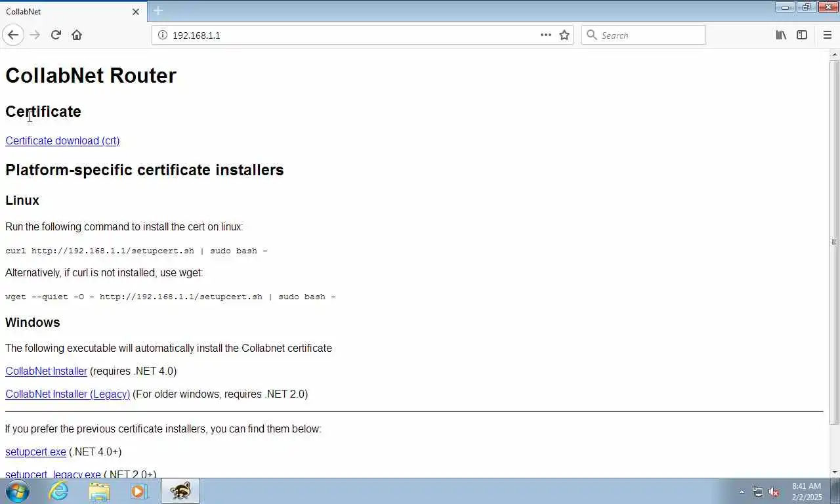Open Windows Media Player from taskbar
This screenshot has height=504, width=840.
pos(139,491)
